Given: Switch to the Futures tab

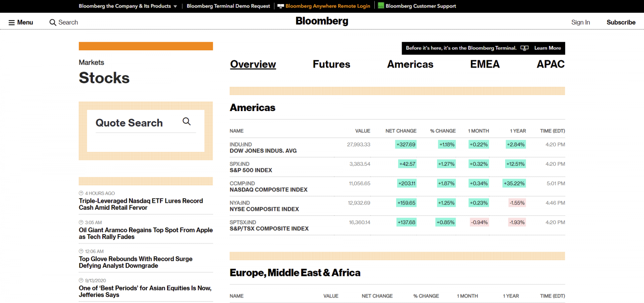Looking at the screenshot, I should 331,64.
